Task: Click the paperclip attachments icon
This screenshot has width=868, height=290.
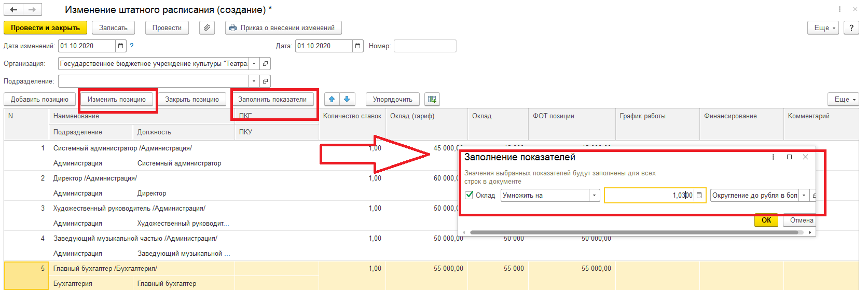Action: point(207,27)
